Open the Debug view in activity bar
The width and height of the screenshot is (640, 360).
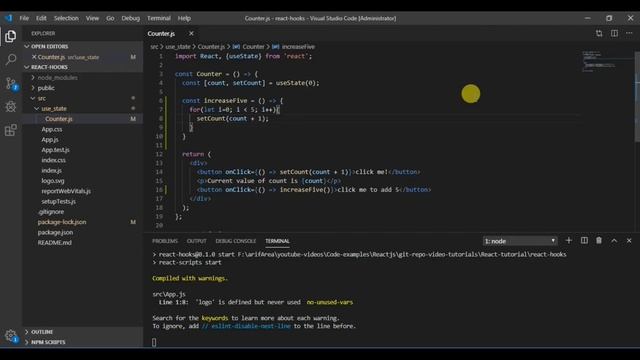11,107
